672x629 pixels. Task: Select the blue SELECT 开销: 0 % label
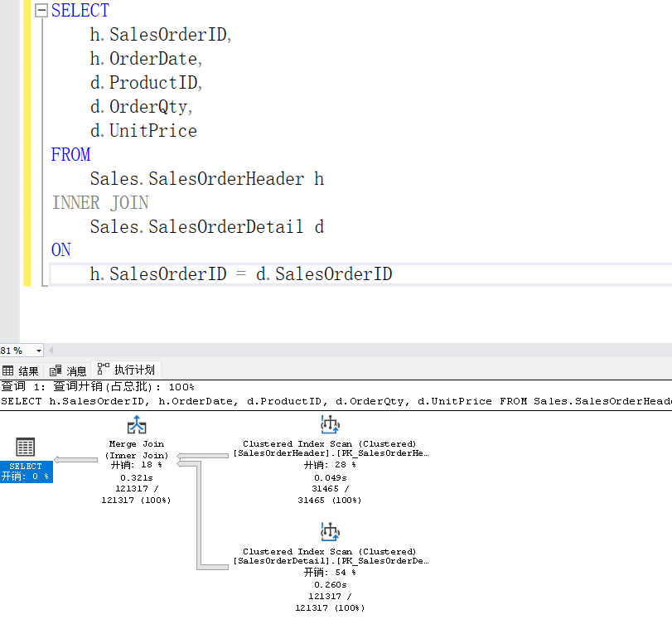click(x=26, y=472)
